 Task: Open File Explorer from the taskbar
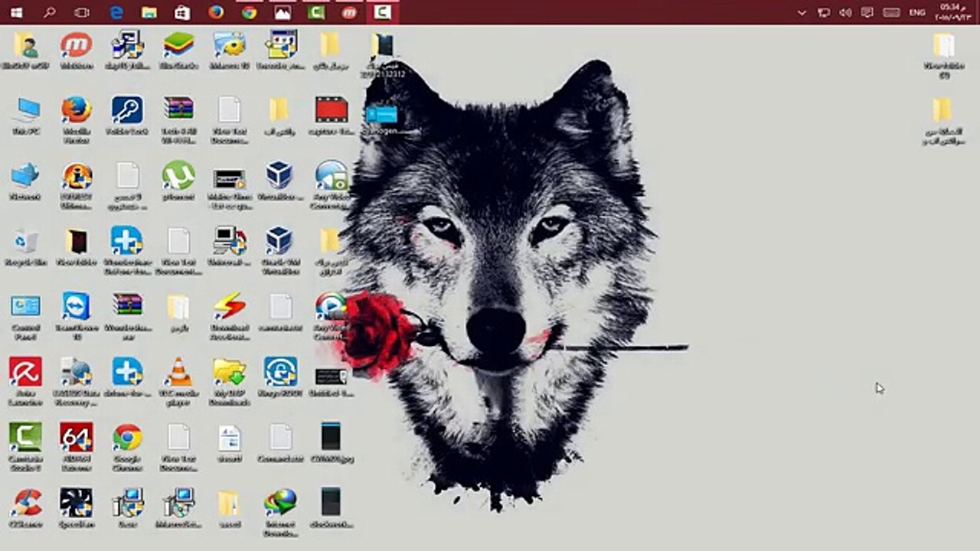tap(149, 12)
